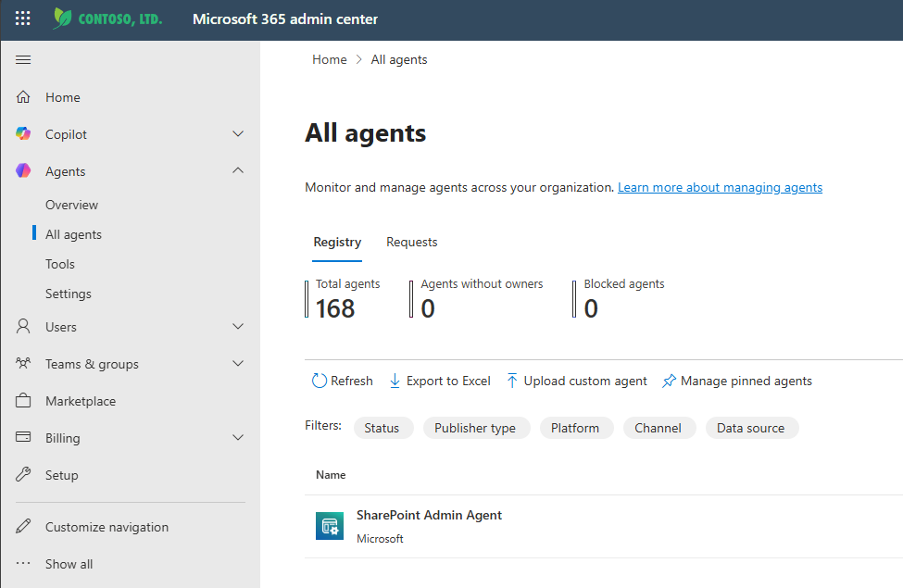Click the All agents breadcrumb
The image size is (903, 588).
point(399,59)
